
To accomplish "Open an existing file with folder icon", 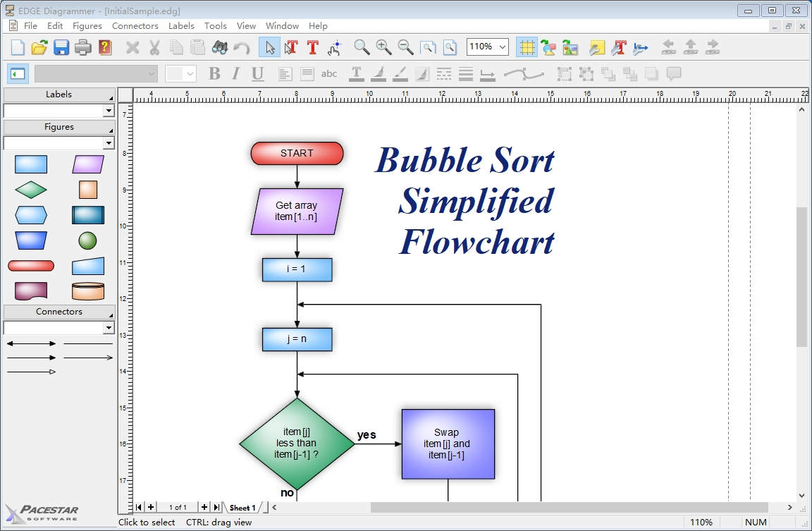I will tap(39, 48).
